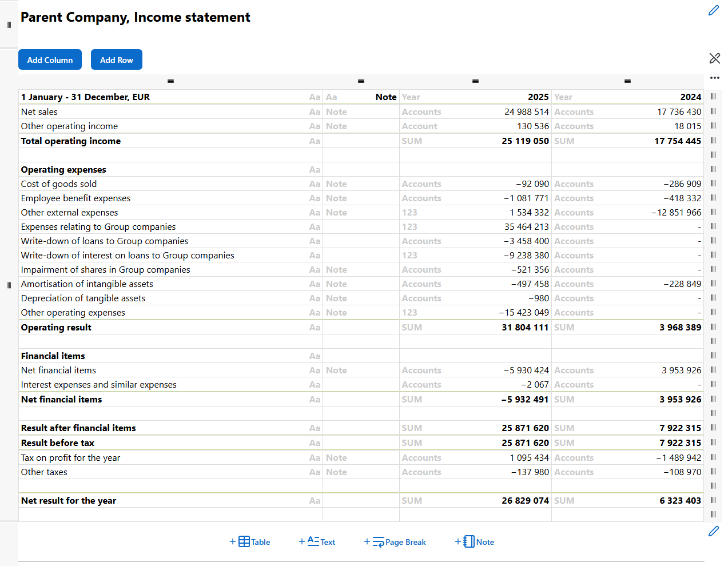Click the row handle for Cost of goods sold
The image size is (728, 566).
tap(713, 183)
